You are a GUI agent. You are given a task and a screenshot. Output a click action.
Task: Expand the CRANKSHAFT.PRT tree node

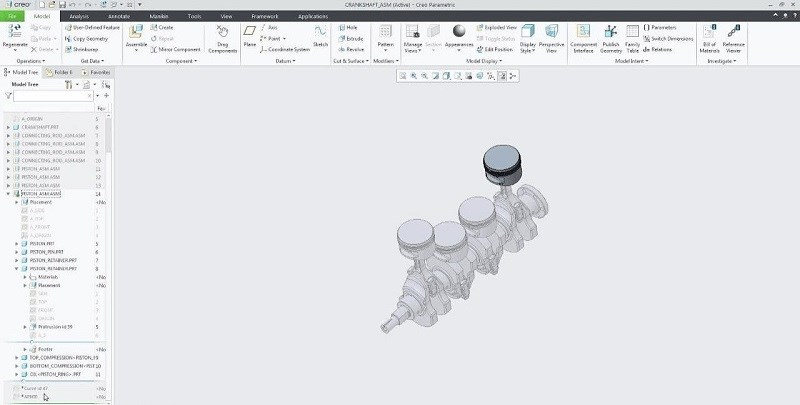click(x=8, y=128)
